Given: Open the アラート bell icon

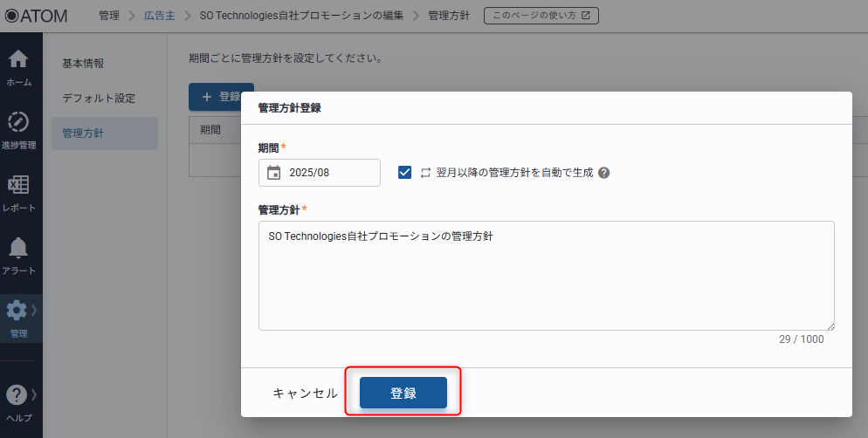Looking at the screenshot, I should (x=18, y=249).
